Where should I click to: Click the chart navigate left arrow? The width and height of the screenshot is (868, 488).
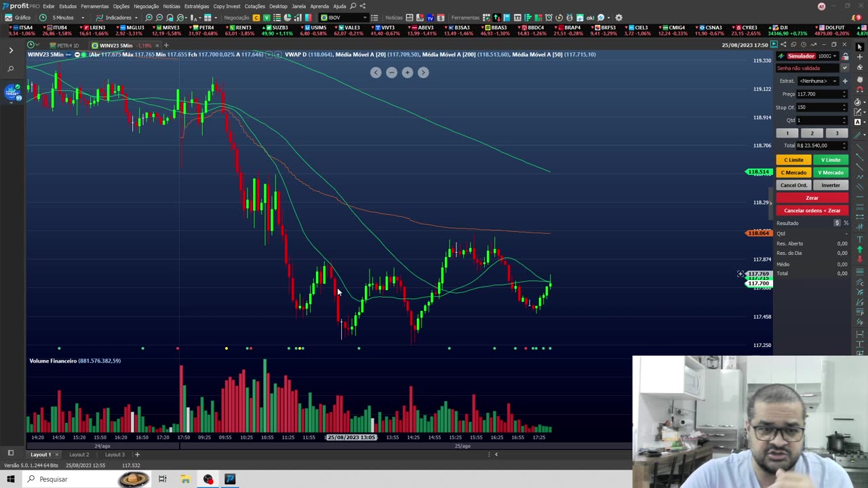tap(376, 73)
